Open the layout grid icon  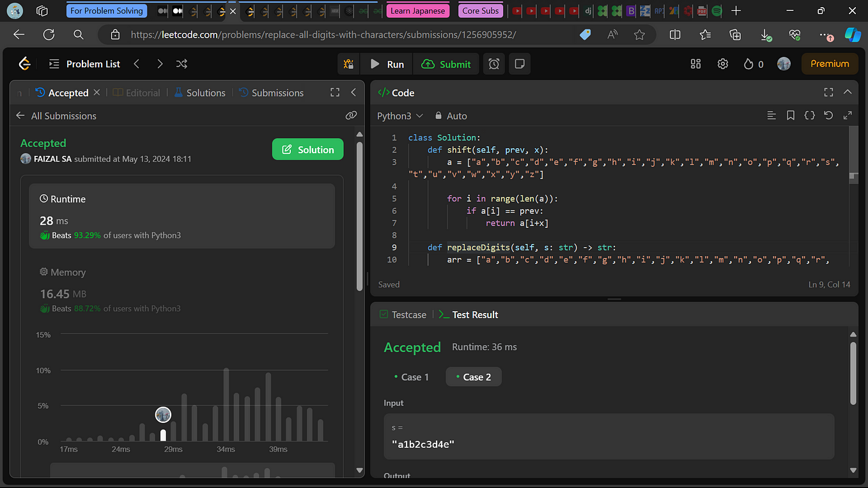click(696, 64)
